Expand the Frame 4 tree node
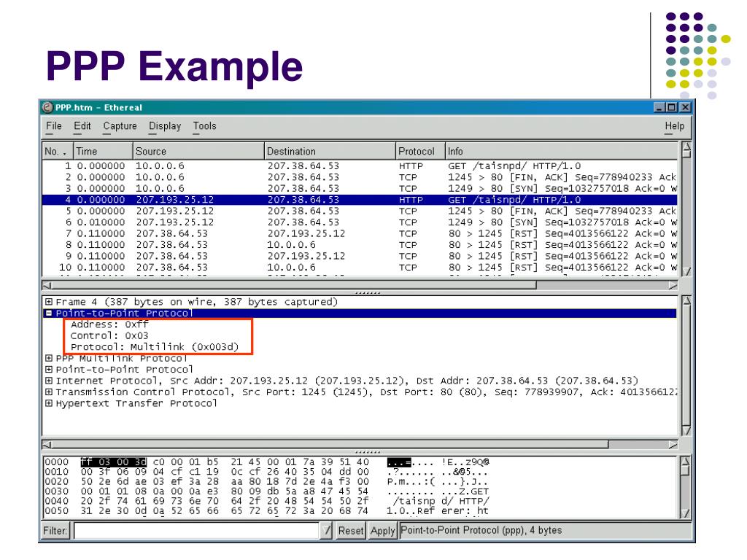Viewport: 747px width, 560px height. 49,302
